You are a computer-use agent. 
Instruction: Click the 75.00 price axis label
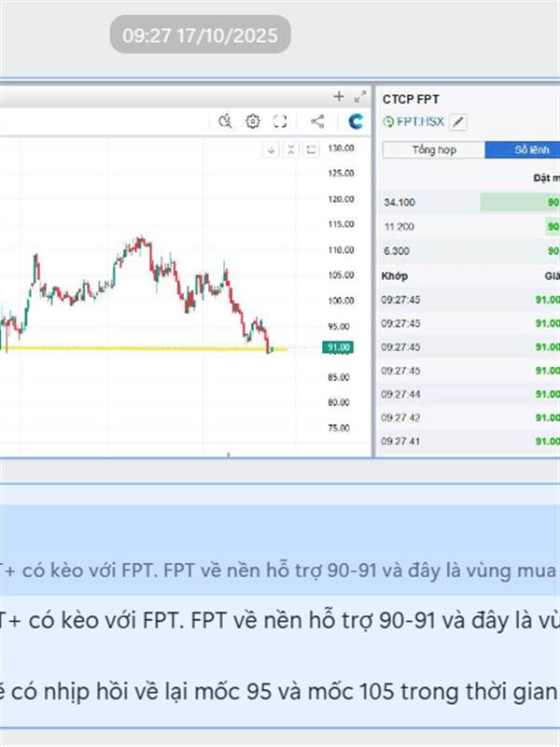click(339, 428)
